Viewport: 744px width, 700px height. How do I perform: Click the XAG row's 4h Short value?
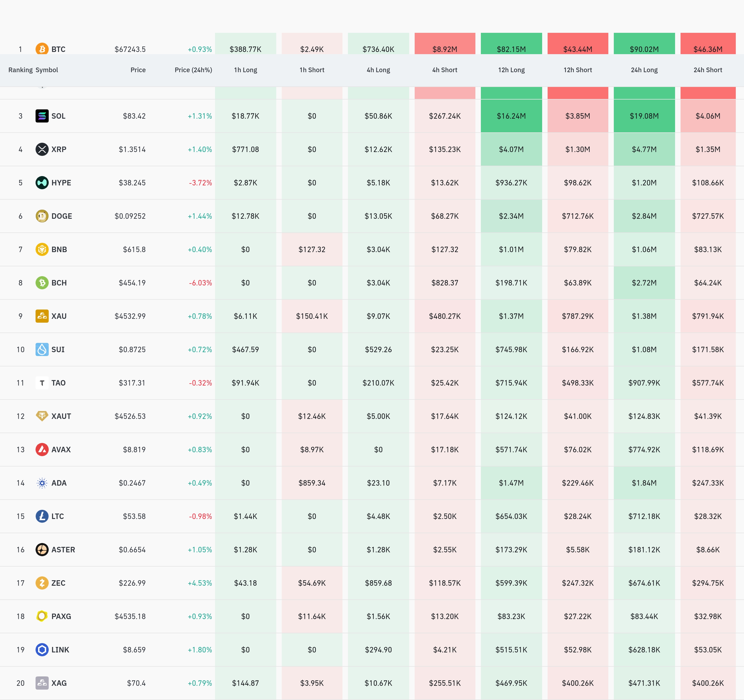444,683
